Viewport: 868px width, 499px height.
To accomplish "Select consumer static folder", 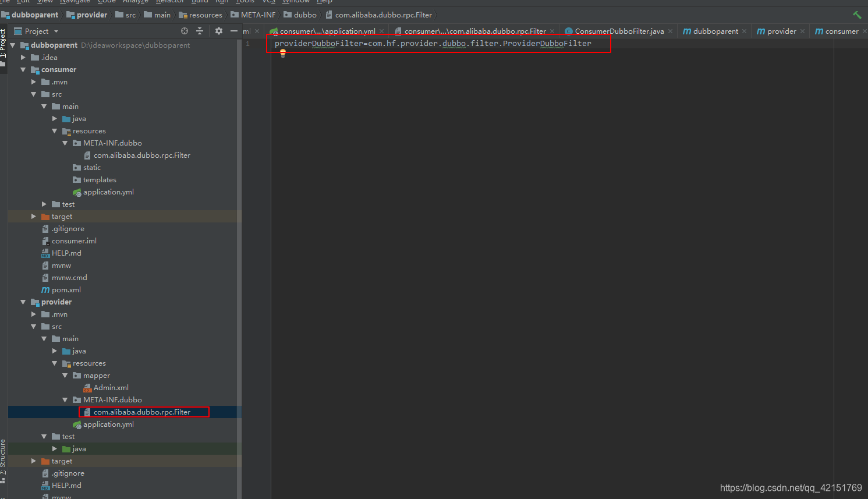I will tap(92, 167).
